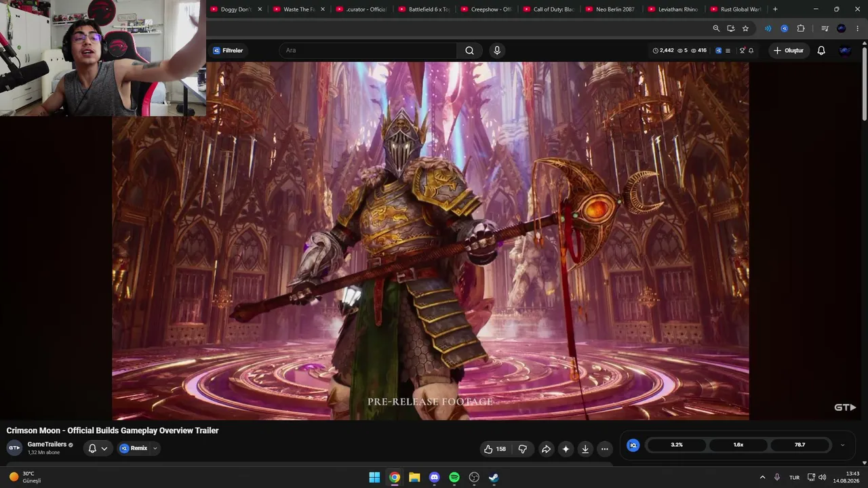The height and width of the screenshot is (488, 868).
Task: Click the 78.7 vidIQ score pill
Action: [800, 445]
